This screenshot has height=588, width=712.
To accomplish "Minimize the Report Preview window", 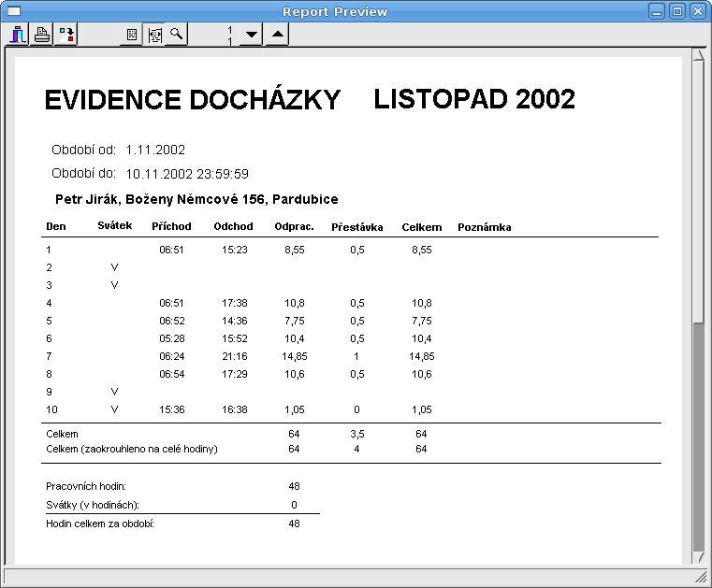I will tap(658, 11).
